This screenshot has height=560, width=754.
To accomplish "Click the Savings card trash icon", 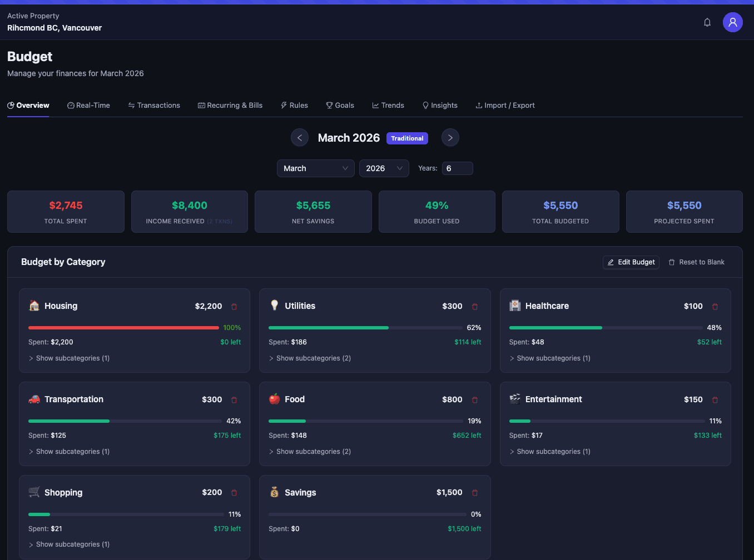I will (475, 493).
